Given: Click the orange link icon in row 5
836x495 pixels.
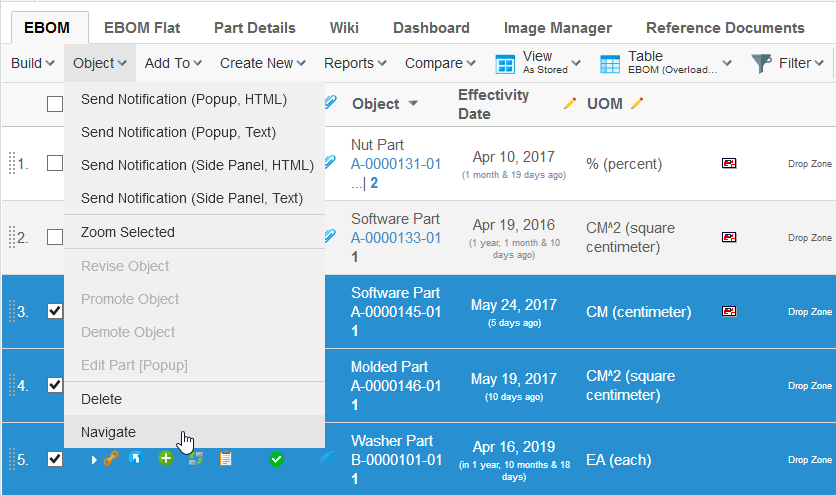Looking at the screenshot, I should point(112,459).
